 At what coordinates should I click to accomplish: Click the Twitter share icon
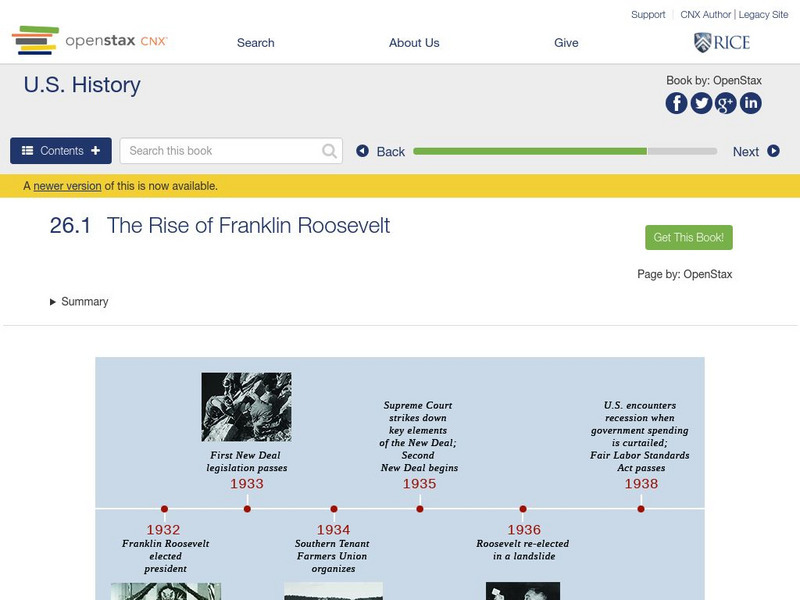click(702, 103)
